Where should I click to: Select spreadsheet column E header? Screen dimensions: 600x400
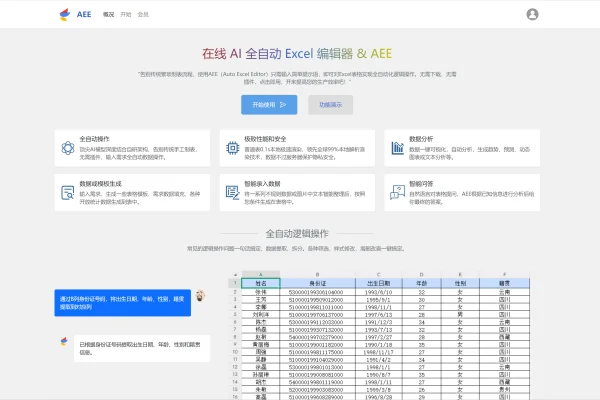point(460,274)
